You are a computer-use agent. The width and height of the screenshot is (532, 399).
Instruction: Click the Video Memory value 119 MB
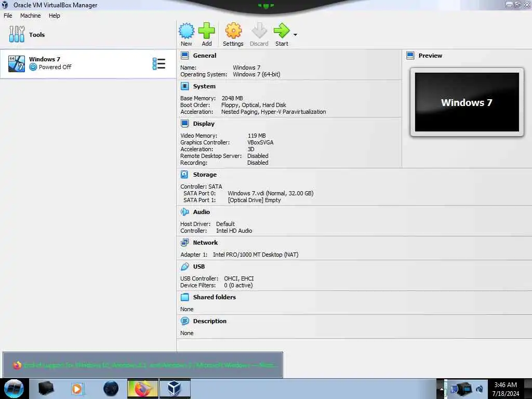pos(257,136)
